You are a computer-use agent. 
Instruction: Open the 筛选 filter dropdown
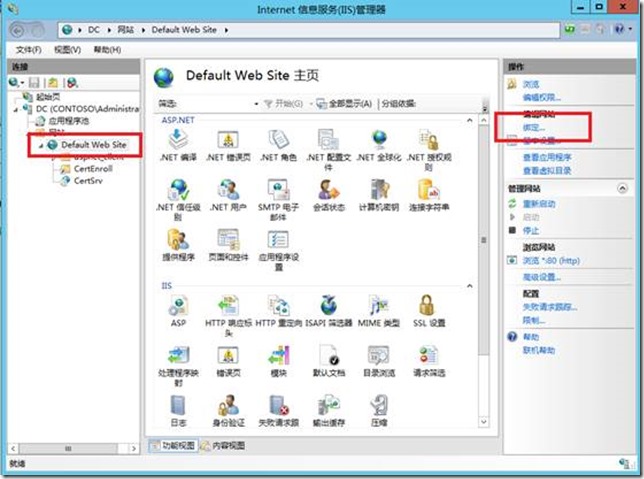coord(256,104)
